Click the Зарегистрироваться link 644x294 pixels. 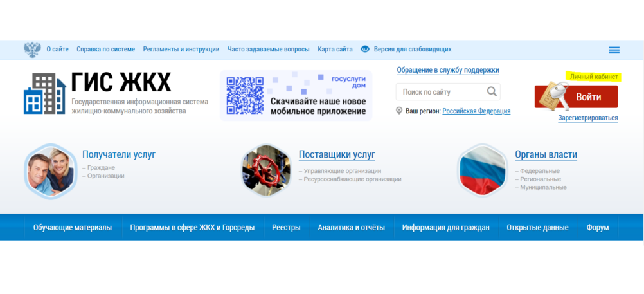[x=587, y=118]
